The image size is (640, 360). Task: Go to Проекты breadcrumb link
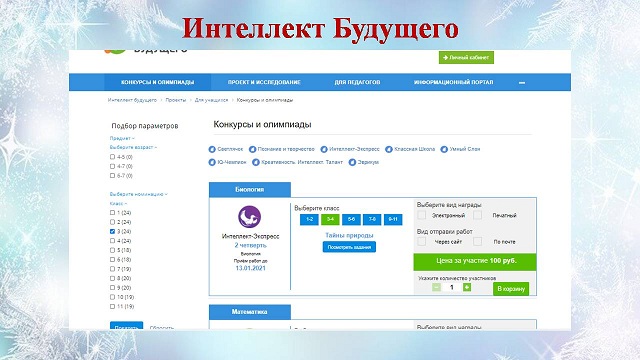pos(176,100)
